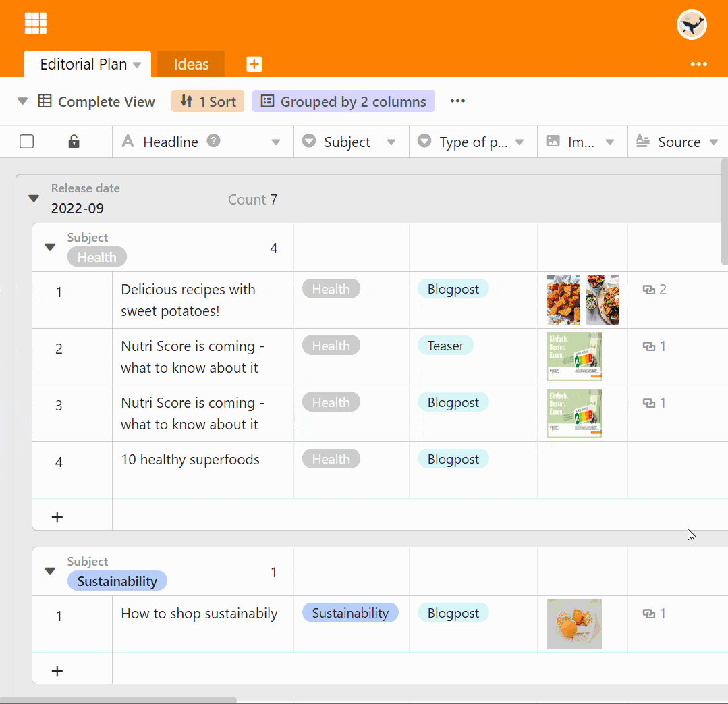Click the Headline help question mark icon
Viewport: 728px width, 704px height.
pos(214,141)
